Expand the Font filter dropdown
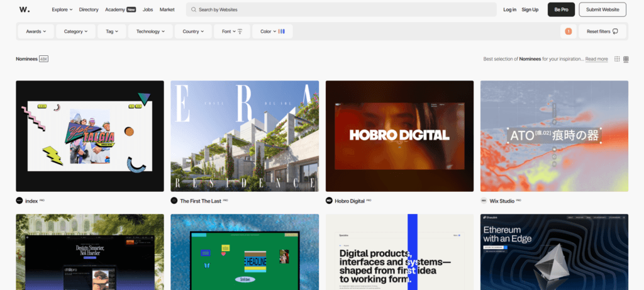 pos(232,31)
